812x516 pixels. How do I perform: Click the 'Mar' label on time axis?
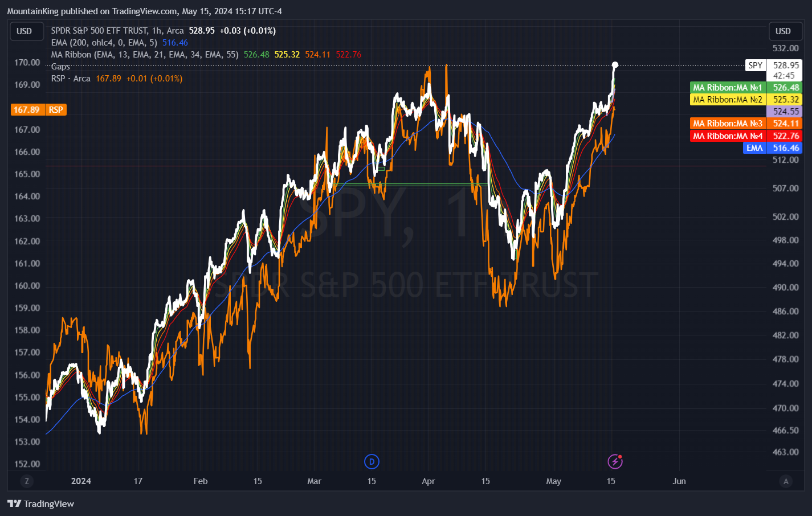pos(315,481)
